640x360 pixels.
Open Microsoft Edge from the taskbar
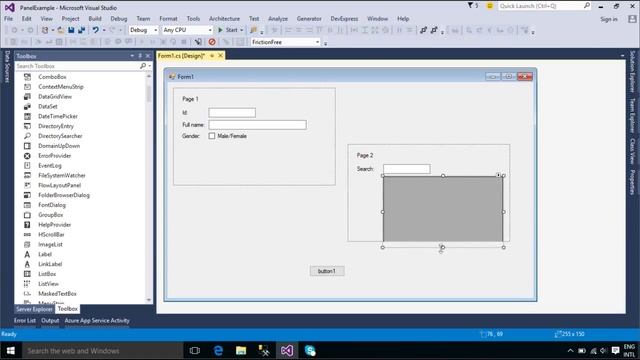pyautogui.click(x=218, y=351)
